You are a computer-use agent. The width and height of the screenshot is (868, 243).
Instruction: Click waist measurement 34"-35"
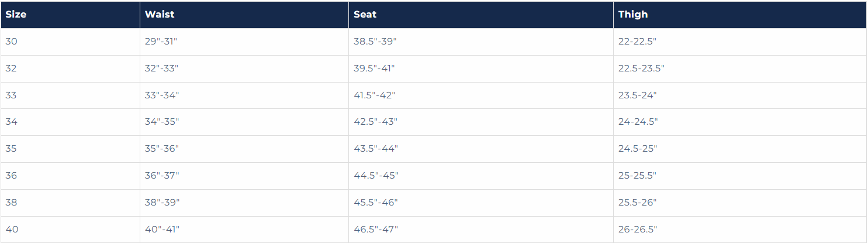(x=162, y=122)
